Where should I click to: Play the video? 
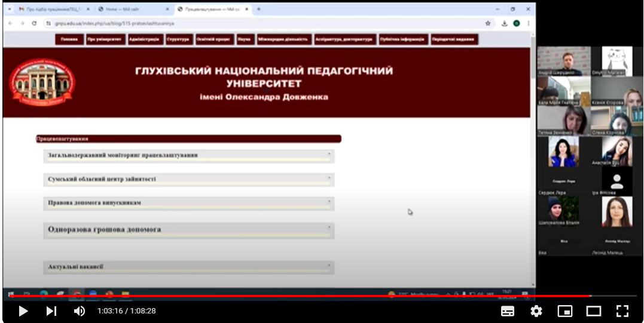(23, 311)
